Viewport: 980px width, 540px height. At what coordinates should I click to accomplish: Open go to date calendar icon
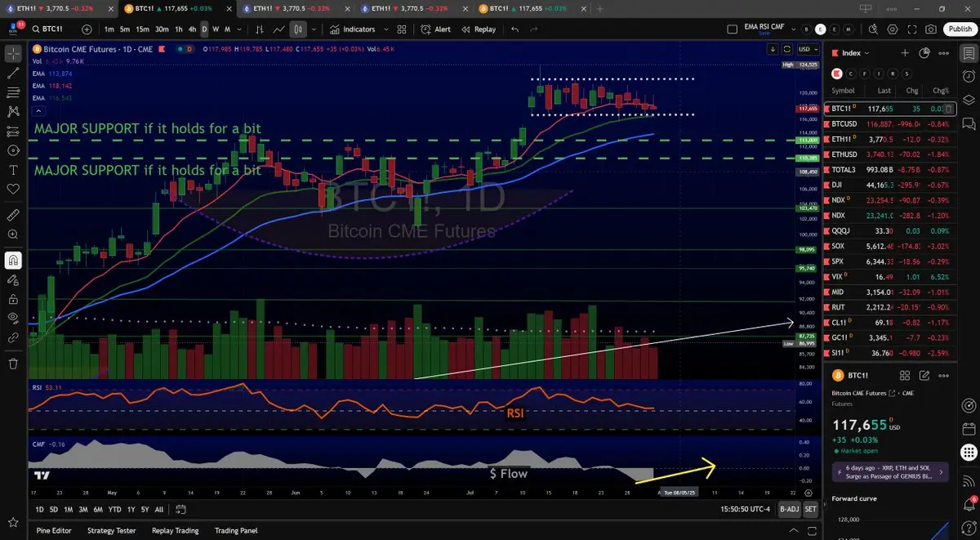pyautogui.click(x=181, y=509)
